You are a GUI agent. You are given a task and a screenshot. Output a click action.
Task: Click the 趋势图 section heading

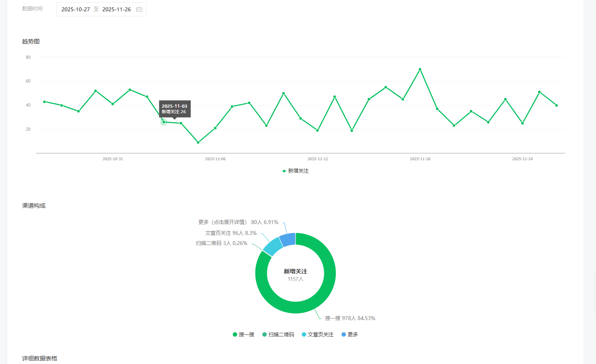(31, 42)
